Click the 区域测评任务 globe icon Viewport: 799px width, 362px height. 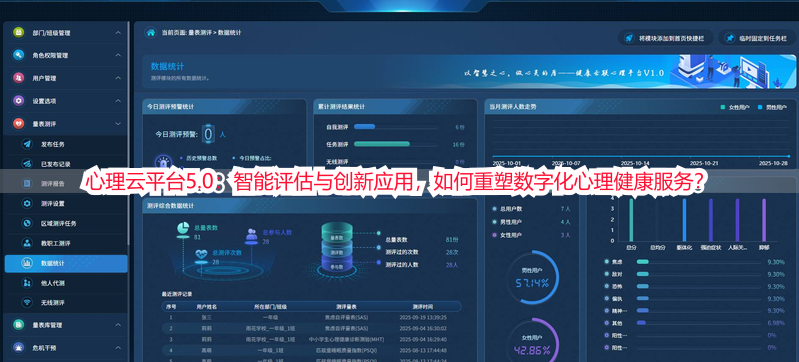tap(27, 223)
